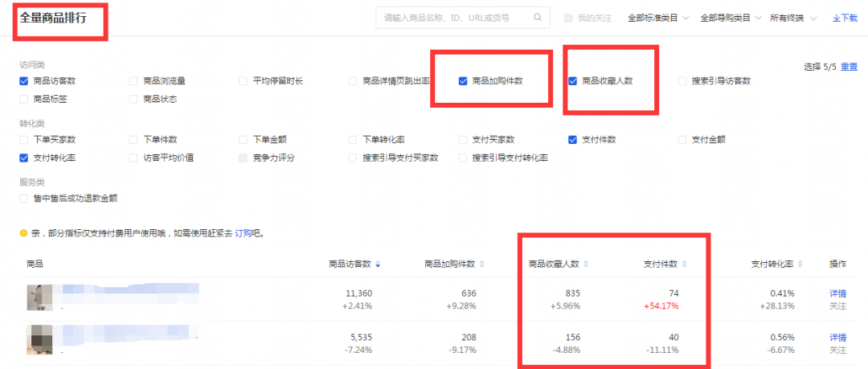Viewport: 868px width, 369px height.
Task: Click 重置 to reset selected metrics
Action: tap(849, 67)
